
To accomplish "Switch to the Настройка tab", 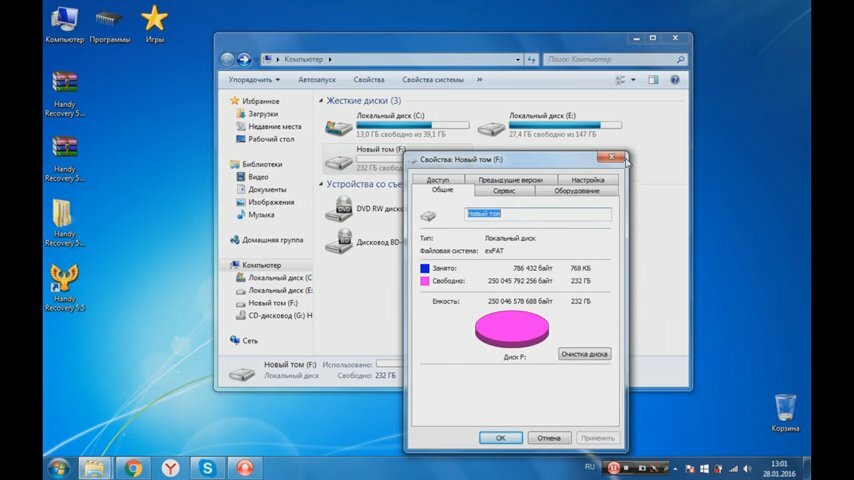I will coord(588,179).
